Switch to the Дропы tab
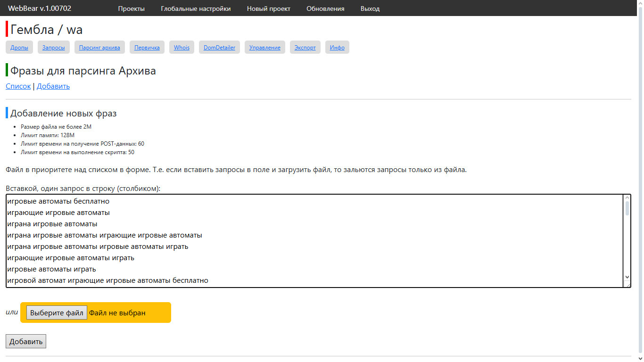This screenshot has width=644, height=362. click(19, 48)
